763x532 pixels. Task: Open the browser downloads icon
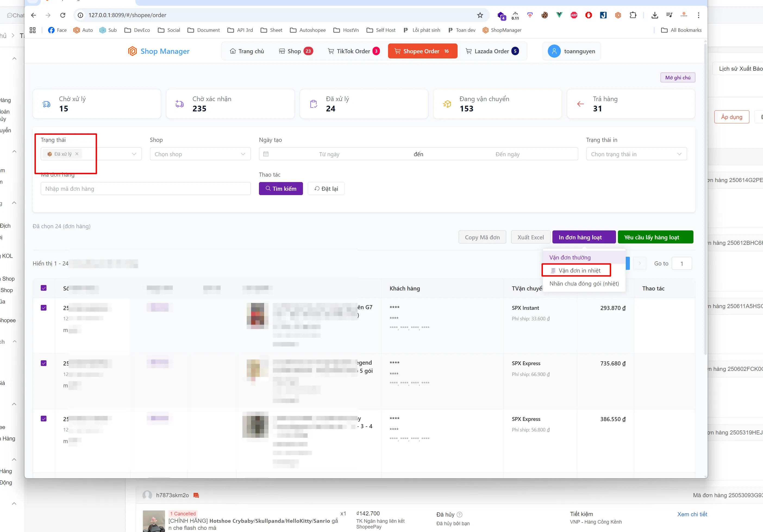654,15
